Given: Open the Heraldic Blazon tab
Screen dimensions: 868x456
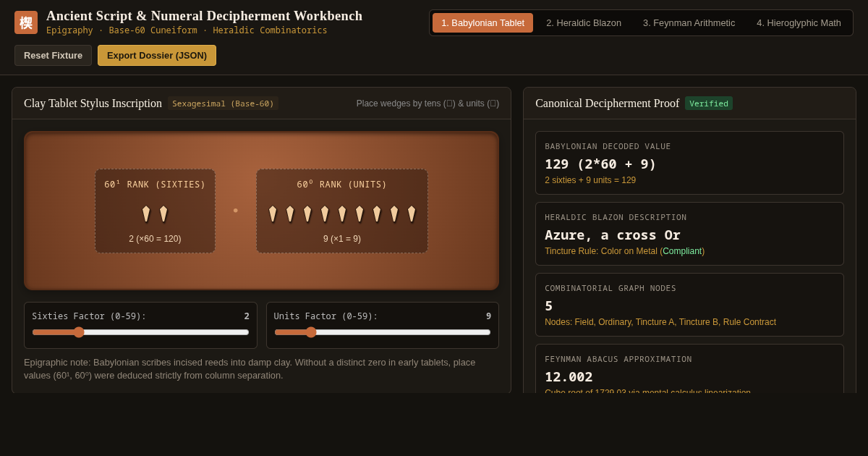Looking at the screenshot, I should 584,22.
